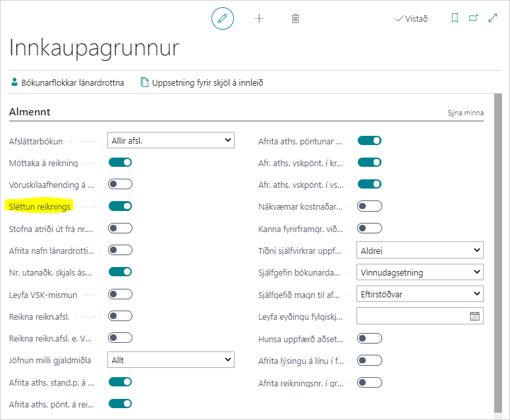This screenshot has width=510, height=420.
Task: Click the trash can delete icon
Action: [x=295, y=18]
